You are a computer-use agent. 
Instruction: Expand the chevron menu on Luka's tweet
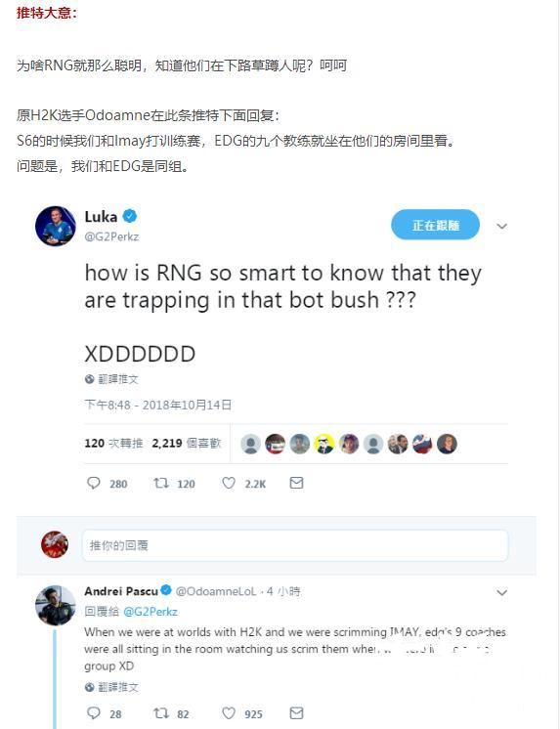[x=502, y=226]
